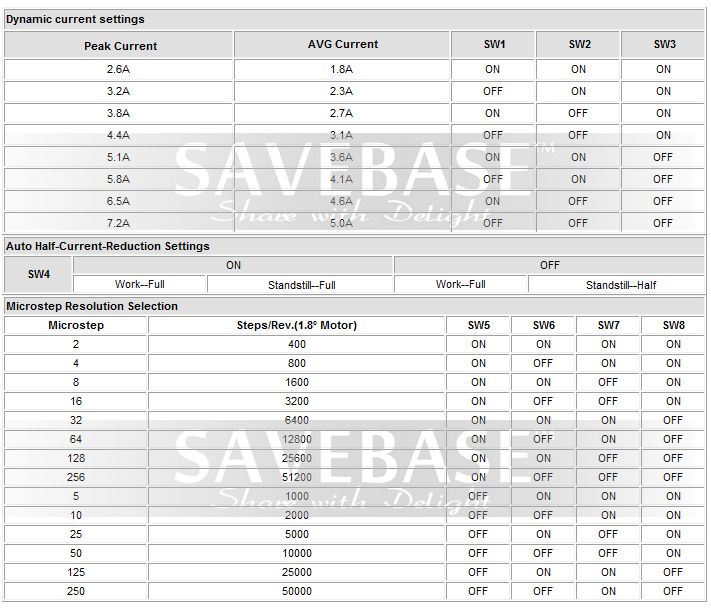Select the SW1 column header
Viewport: 711px width, 612px height.
493,45
